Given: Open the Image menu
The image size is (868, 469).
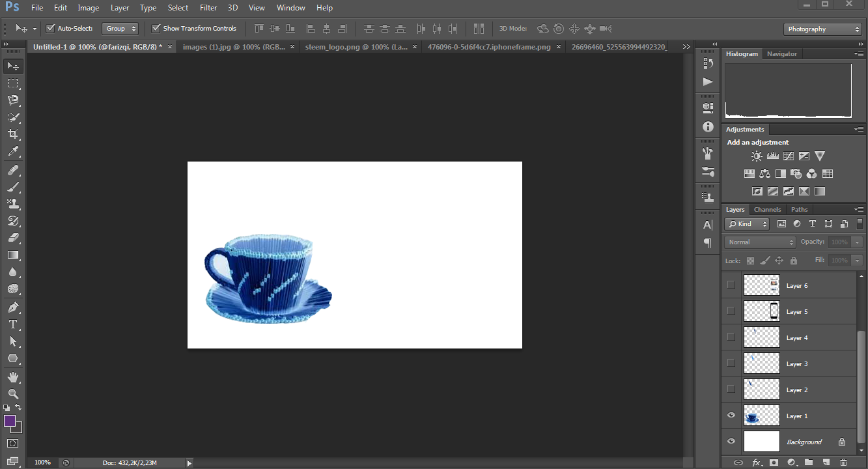Looking at the screenshot, I should pyautogui.click(x=89, y=8).
